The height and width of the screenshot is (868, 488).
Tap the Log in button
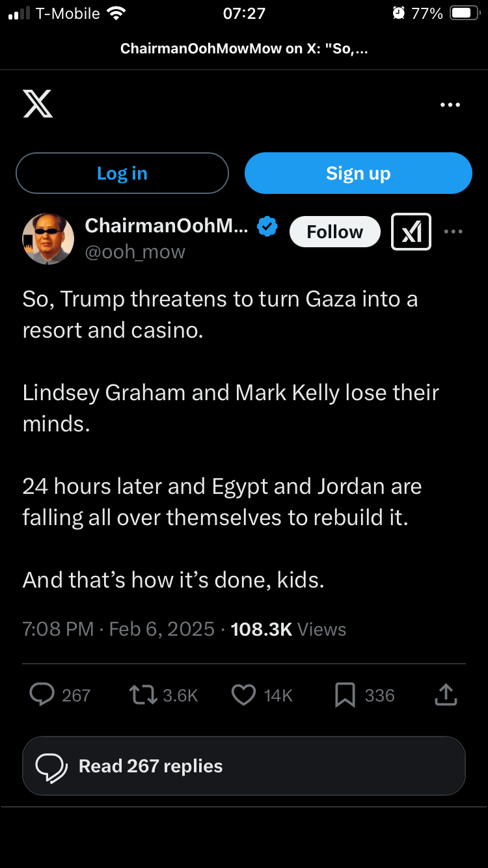[x=122, y=173]
